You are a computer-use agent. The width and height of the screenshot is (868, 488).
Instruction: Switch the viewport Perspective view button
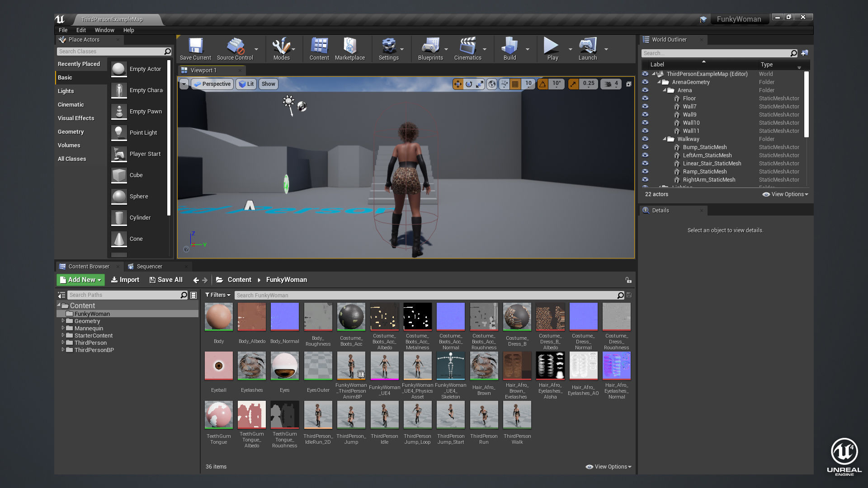tap(212, 84)
